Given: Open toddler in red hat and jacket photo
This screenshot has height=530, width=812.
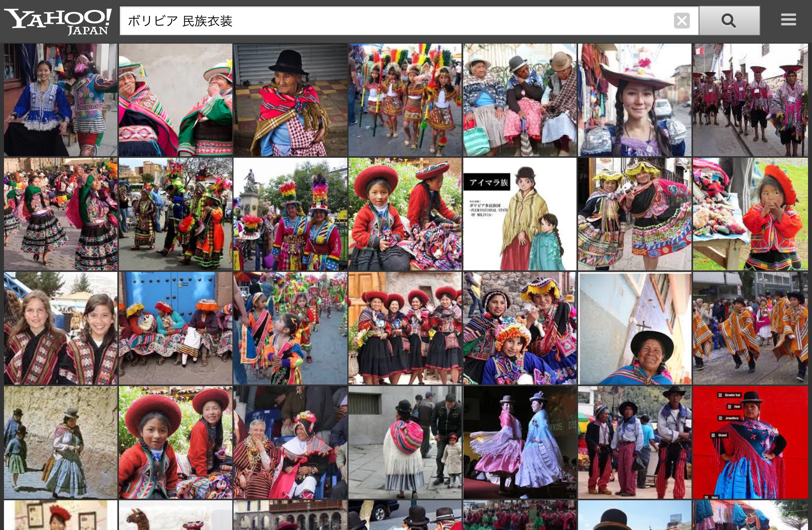Looking at the screenshot, I should point(750,214).
